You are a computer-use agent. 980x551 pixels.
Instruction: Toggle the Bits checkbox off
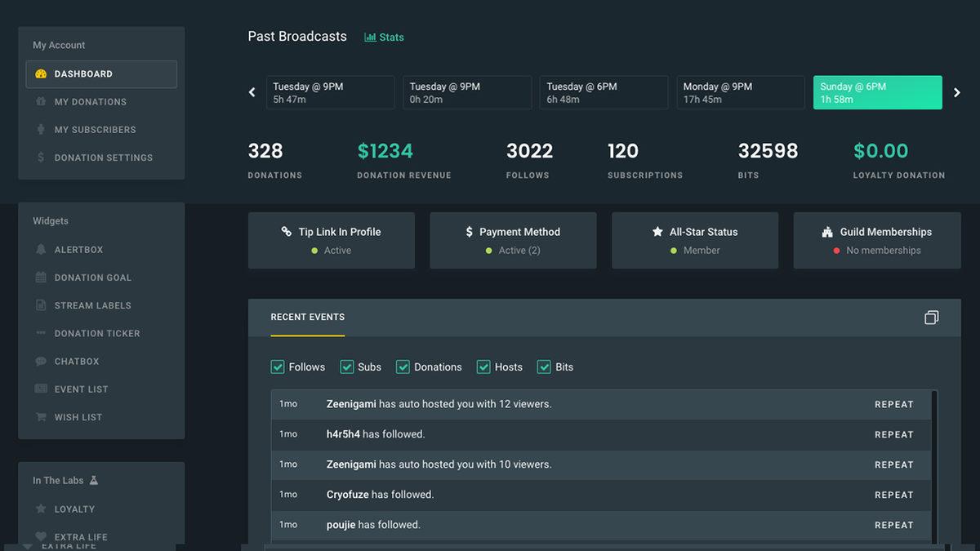tap(544, 367)
